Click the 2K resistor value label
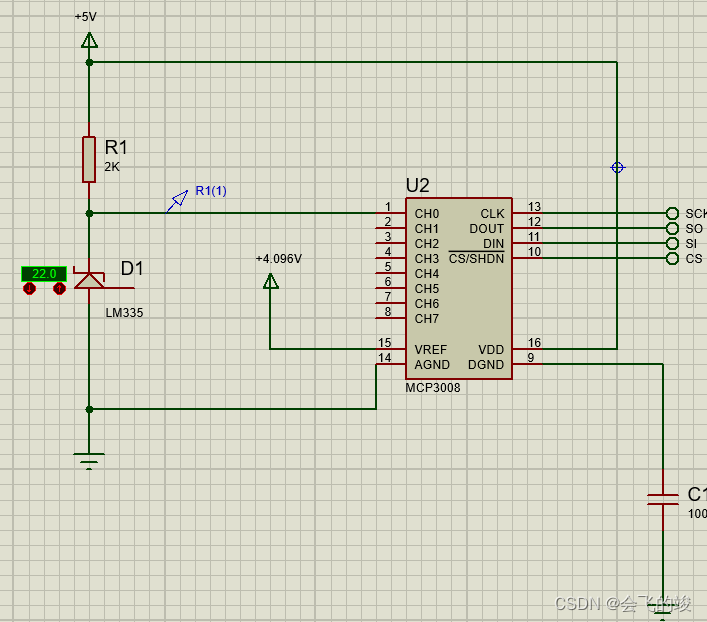The height and width of the screenshot is (622, 707). click(112, 167)
